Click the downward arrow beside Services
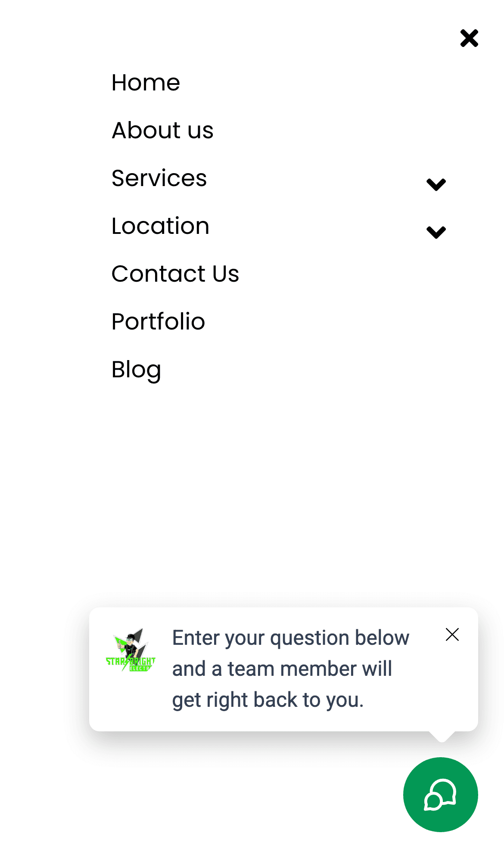 436,184
